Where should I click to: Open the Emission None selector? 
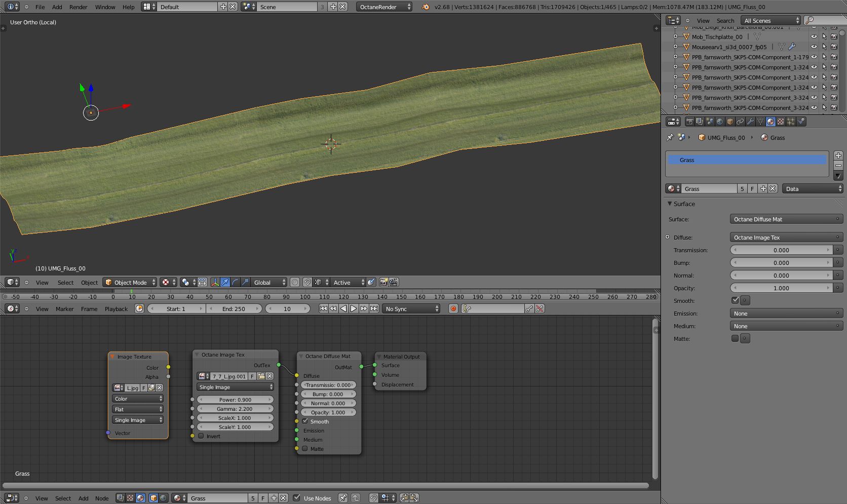pyautogui.click(x=786, y=314)
